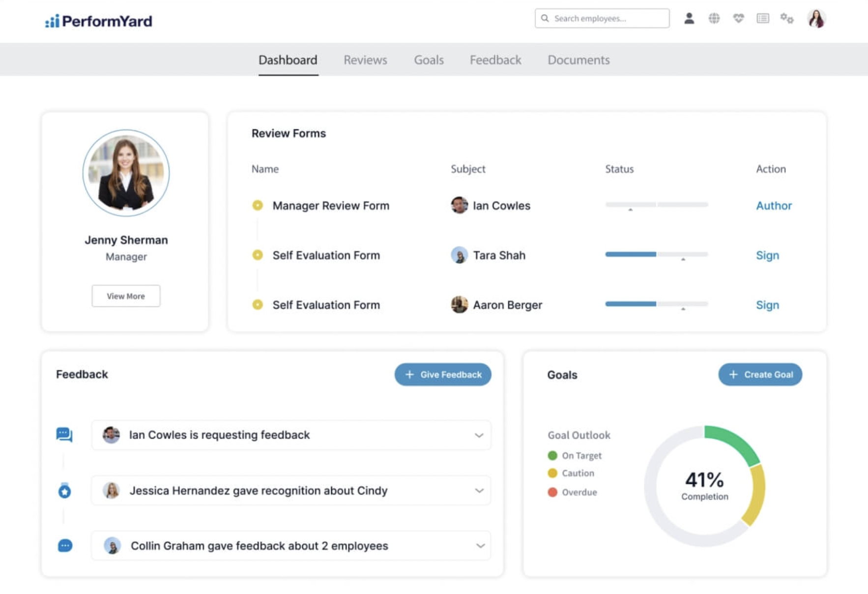Open the person profile icon in header
The image size is (868, 594).
point(689,18)
